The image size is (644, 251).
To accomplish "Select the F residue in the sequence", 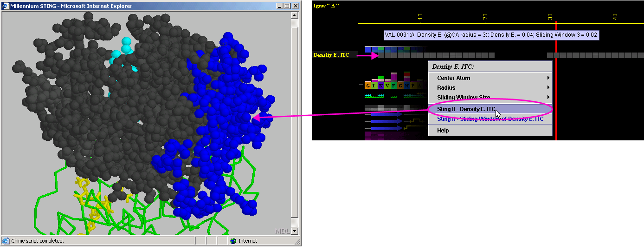I will click(394, 86).
